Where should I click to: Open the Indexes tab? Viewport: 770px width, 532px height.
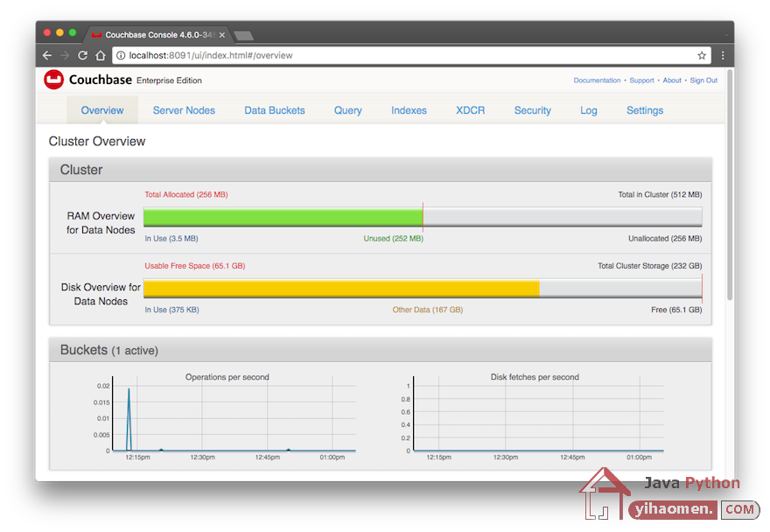[409, 110]
